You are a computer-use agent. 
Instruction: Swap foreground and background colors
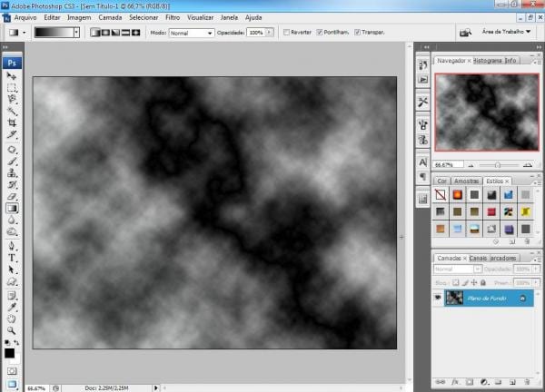tap(16, 342)
